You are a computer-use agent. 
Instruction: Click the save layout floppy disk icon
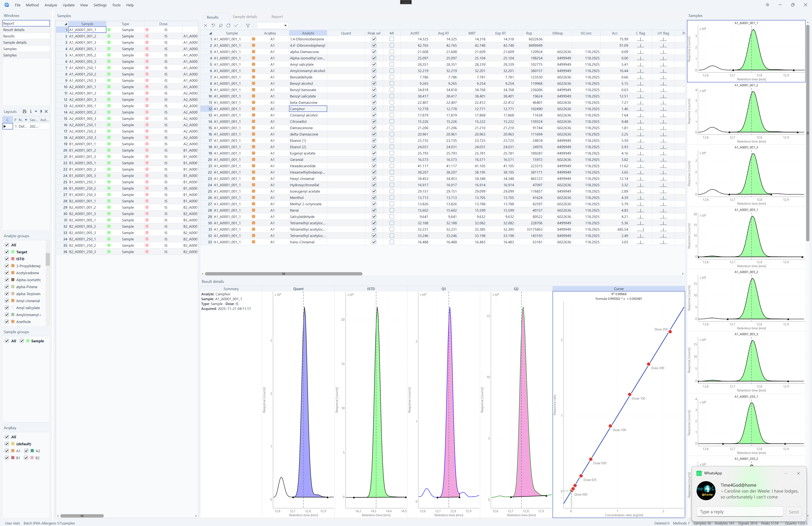[x=25, y=112]
